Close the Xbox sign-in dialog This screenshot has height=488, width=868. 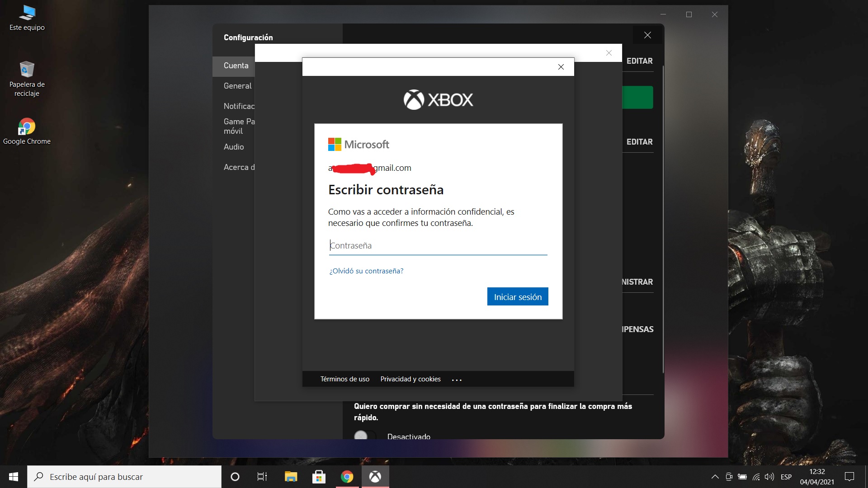561,67
